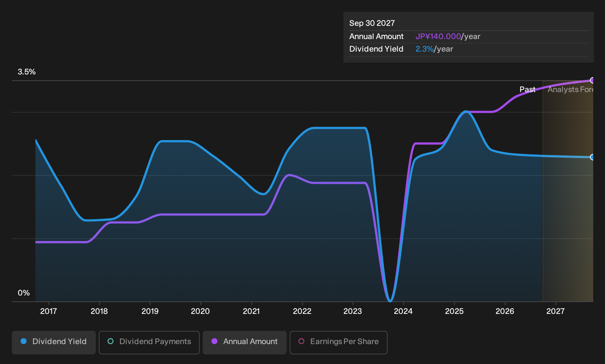Click the 2027 x-axis label
This screenshot has height=364, width=605.
556,311
